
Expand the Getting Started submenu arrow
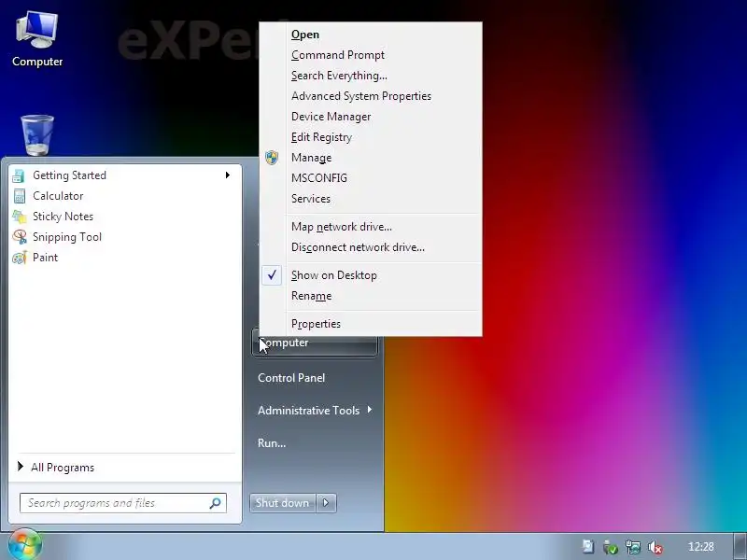228,175
